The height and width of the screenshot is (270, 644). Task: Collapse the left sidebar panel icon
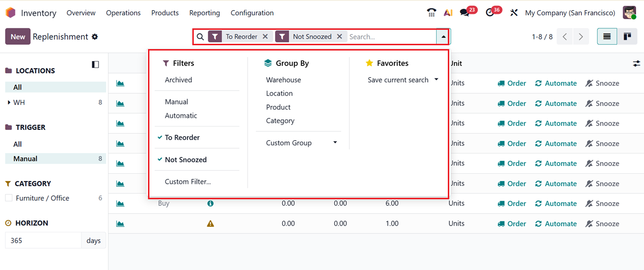[95, 64]
